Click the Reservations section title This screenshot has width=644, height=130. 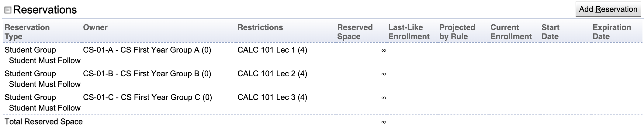45,10
